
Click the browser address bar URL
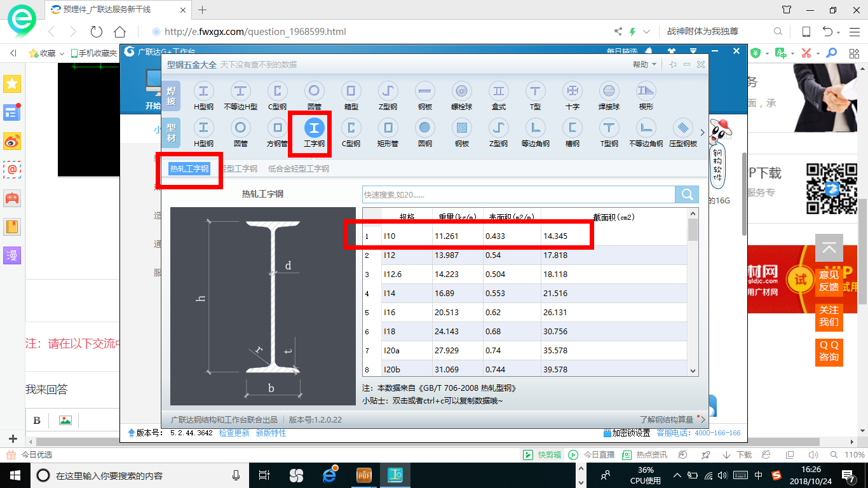[255, 31]
